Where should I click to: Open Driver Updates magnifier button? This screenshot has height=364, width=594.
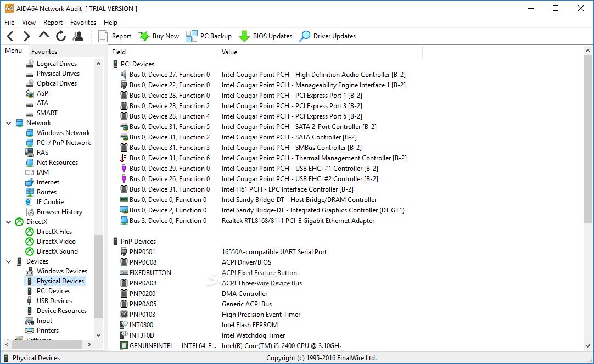click(328, 36)
